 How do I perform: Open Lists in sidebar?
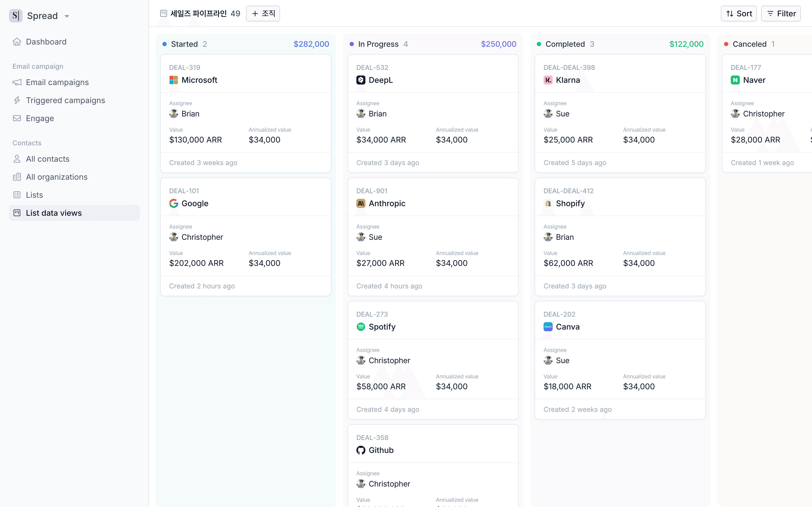(34, 195)
